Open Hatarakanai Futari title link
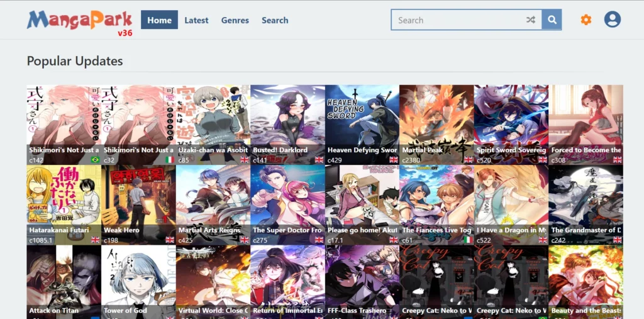 [x=59, y=230]
